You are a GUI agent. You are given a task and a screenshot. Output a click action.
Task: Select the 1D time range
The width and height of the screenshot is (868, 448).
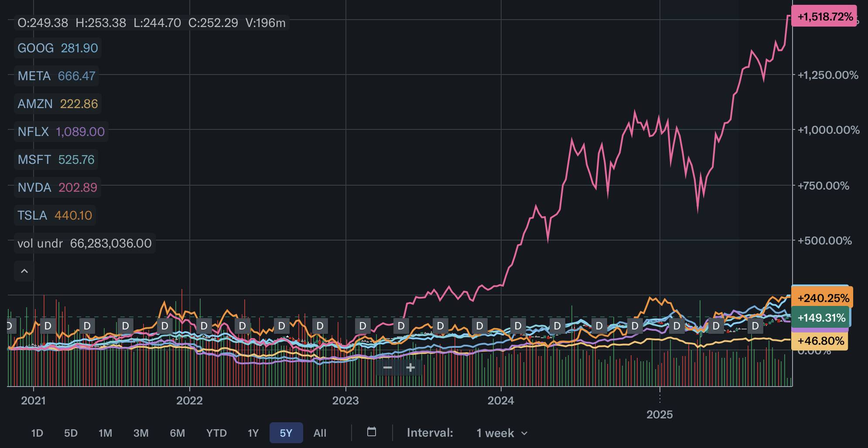pos(37,433)
